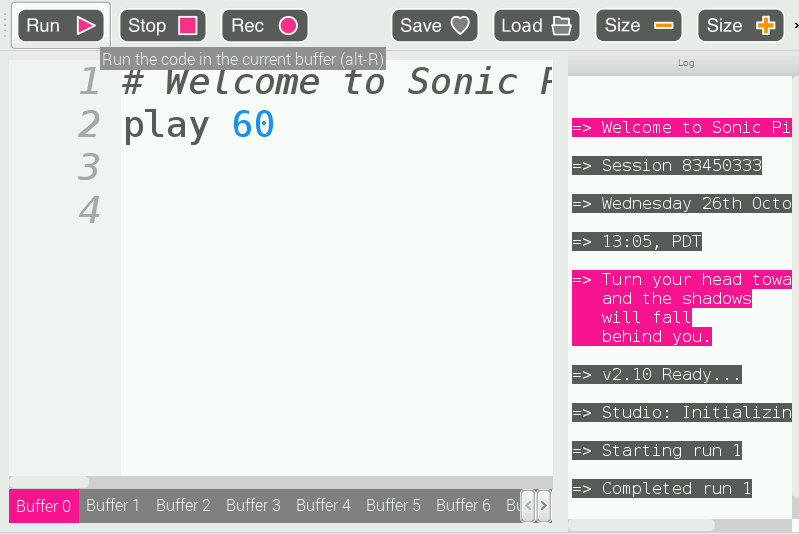Expand the toolbar overflow chevron
Viewport: 799px width, 534px height.
click(794, 25)
